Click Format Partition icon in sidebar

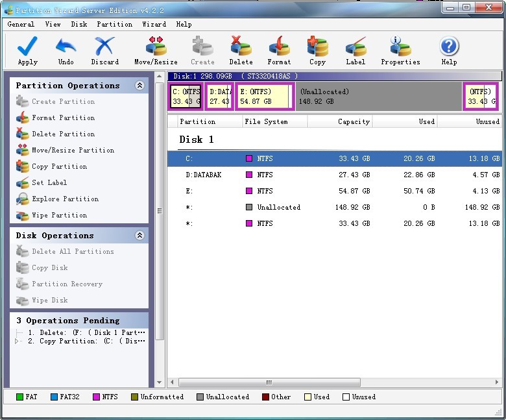[22, 117]
